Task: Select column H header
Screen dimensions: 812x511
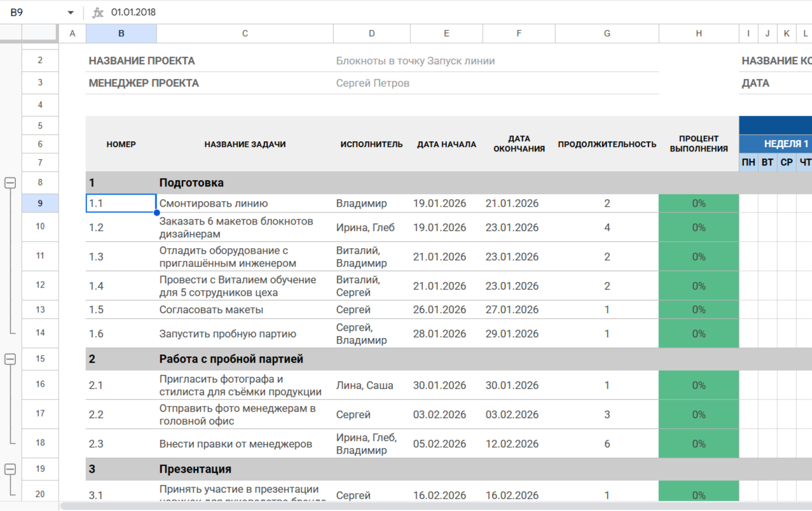Action: pyautogui.click(x=698, y=34)
